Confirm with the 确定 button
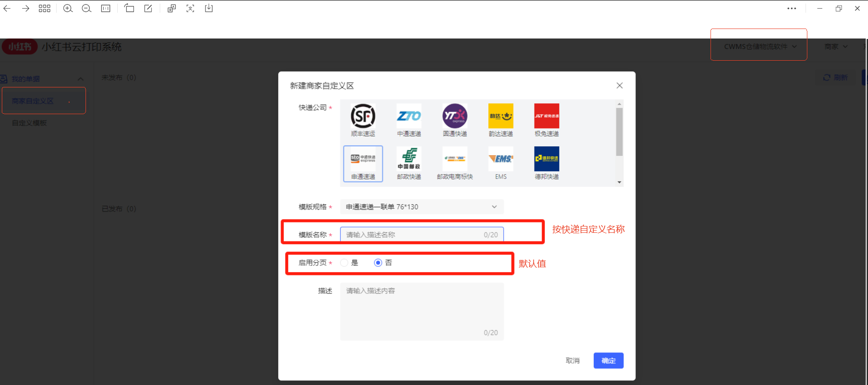Viewport: 868px width, 385px height. (609, 361)
